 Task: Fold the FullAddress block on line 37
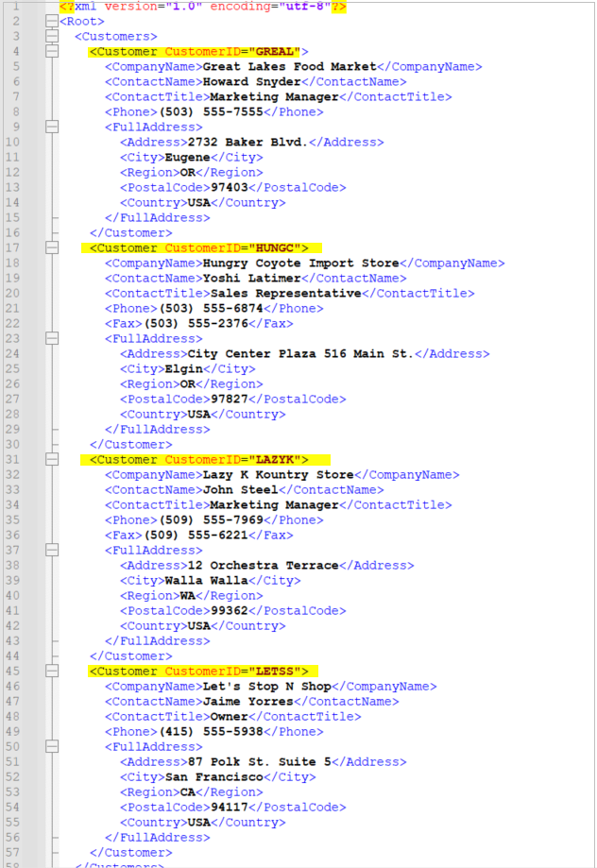point(51,550)
